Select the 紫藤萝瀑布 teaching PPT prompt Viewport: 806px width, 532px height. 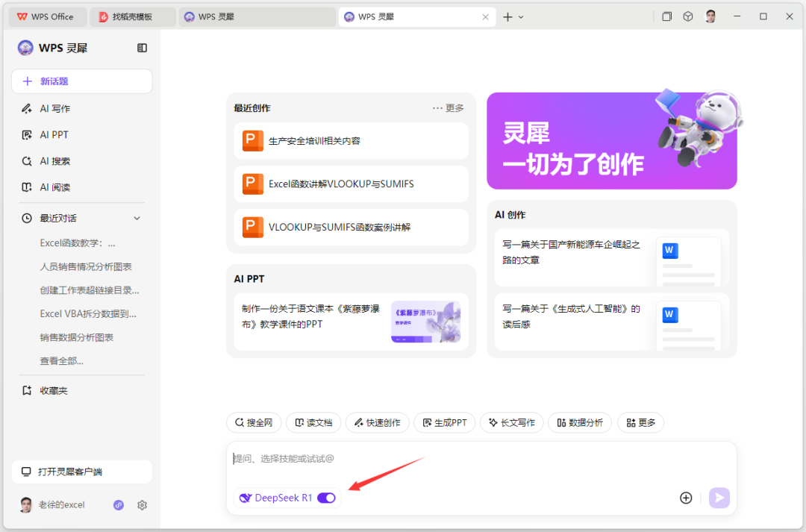[351, 322]
